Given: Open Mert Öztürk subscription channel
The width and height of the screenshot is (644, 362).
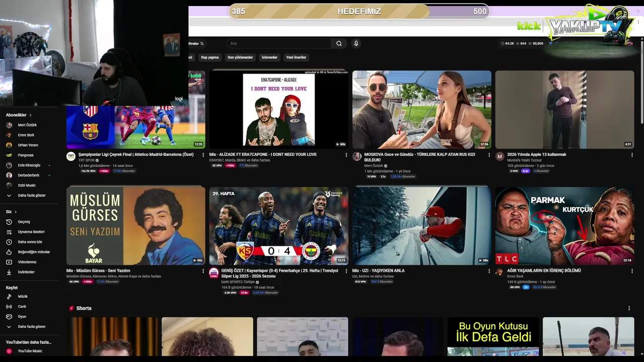Looking at the screenshot, I should (x=27, y=125).
